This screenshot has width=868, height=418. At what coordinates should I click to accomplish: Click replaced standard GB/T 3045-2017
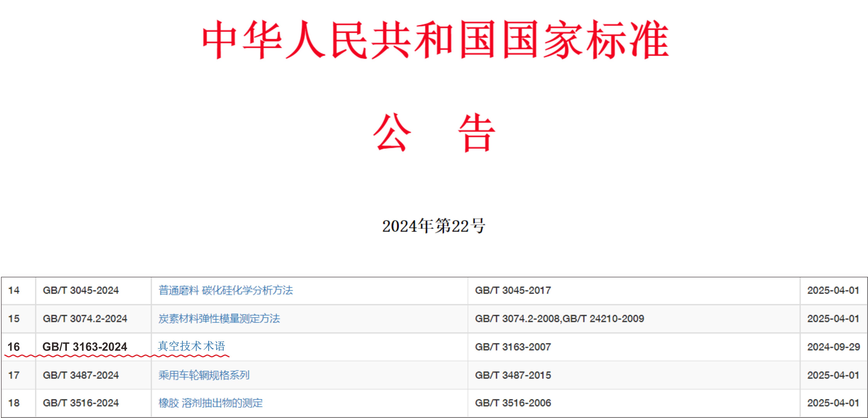513,290
